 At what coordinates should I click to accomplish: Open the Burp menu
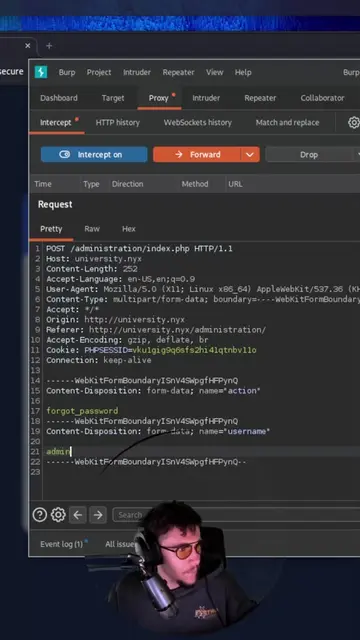pos(67,72)
